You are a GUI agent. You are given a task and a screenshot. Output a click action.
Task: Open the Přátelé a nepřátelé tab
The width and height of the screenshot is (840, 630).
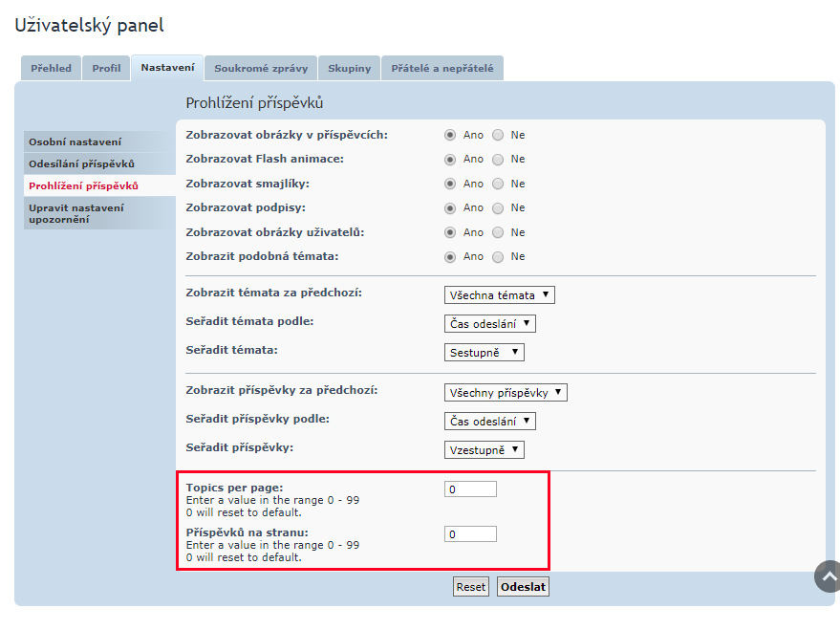click(x=442, y=68)
